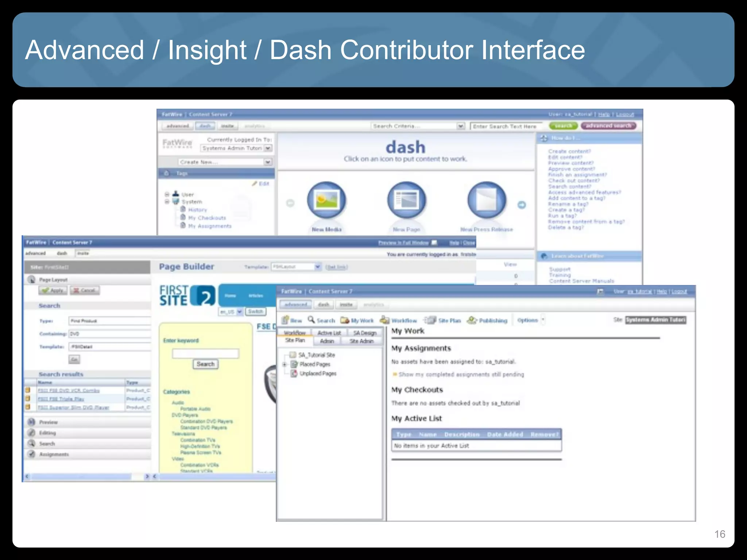Select Active List tab in advanced window
This screenshot has height=560, width=747.
pyautogui.click(x=329, y=333)
